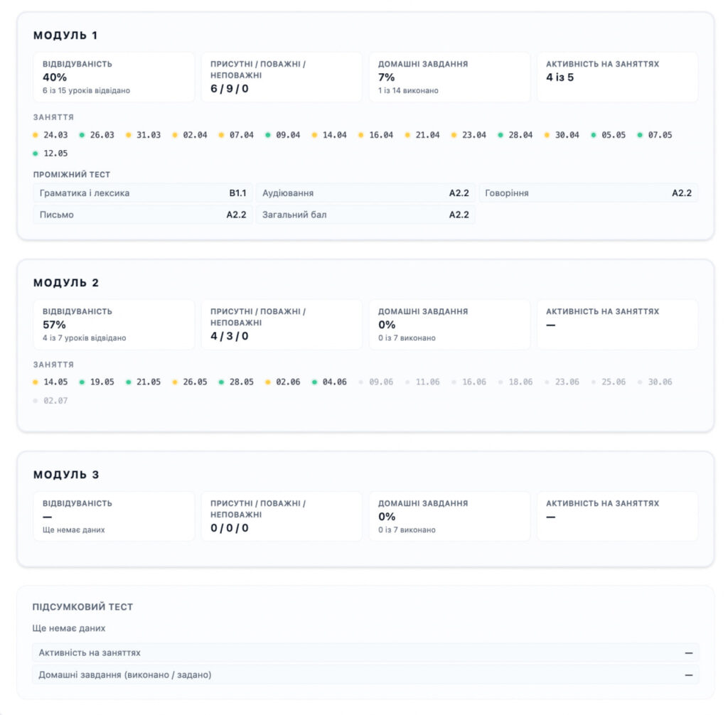Select the 19.05 lesson marker
This screenshot has width=728, height=715.
[x=97, y=382]
